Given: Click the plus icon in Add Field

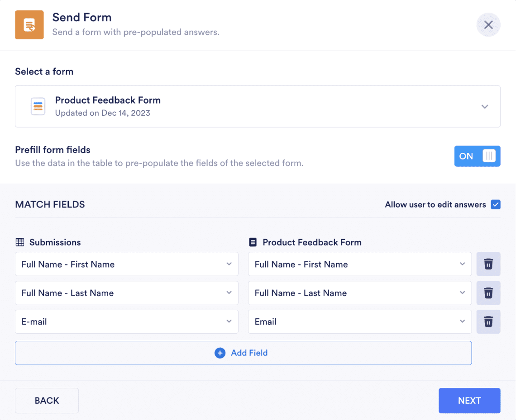Looking at the screenshot, I should (x=220, y=353).
